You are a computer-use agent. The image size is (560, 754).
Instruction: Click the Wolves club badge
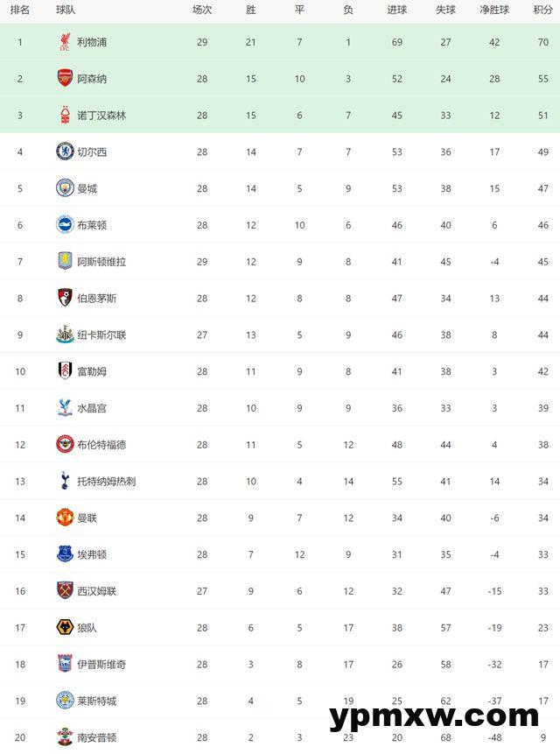point(65,627)
